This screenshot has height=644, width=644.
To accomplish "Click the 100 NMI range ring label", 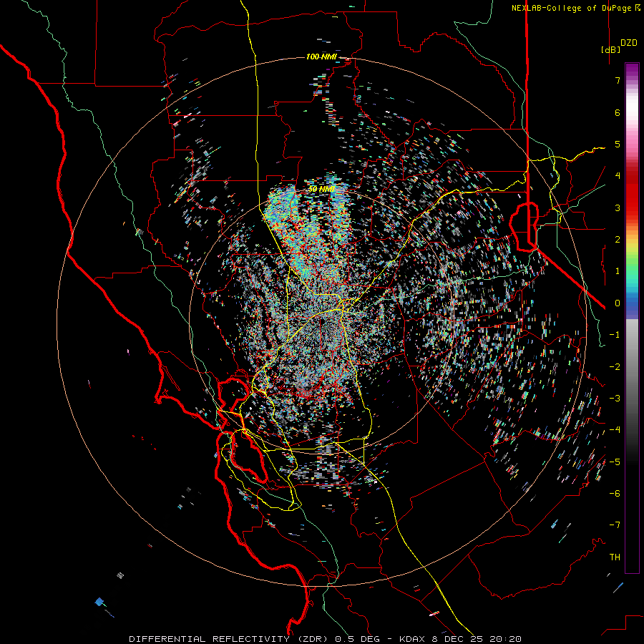I will [x=321, y=57].
